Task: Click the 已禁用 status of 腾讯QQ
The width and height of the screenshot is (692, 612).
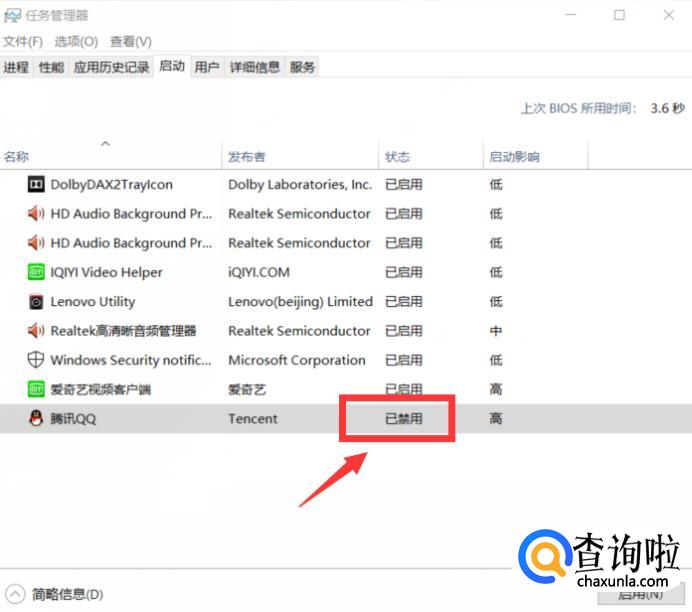Action: [x=404, y=419]
